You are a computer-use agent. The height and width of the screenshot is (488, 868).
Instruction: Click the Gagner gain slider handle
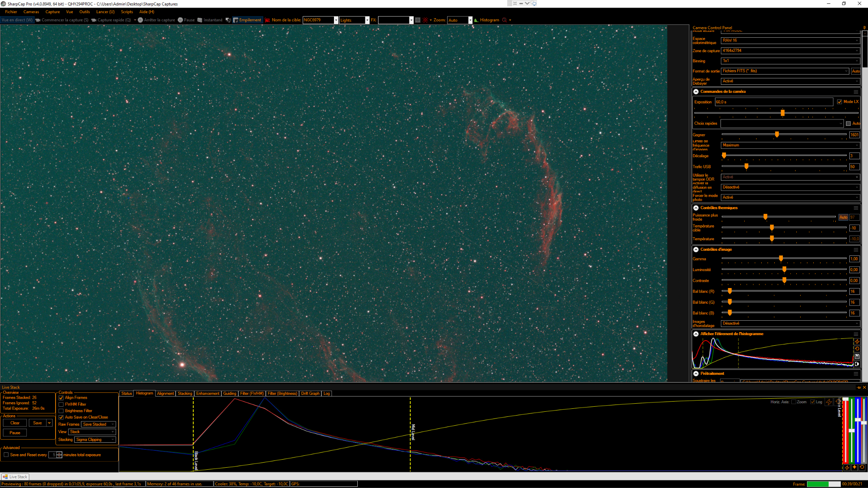pos(777,134)
